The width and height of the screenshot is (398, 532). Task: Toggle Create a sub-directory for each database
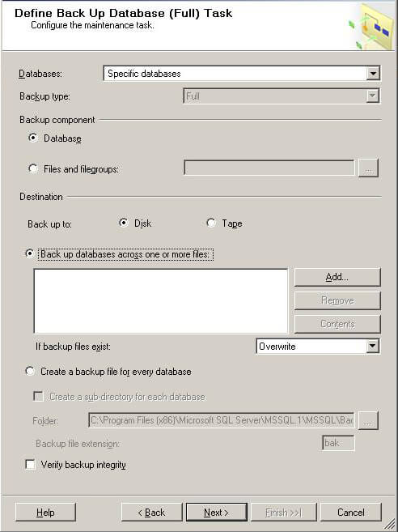[38, 396]
